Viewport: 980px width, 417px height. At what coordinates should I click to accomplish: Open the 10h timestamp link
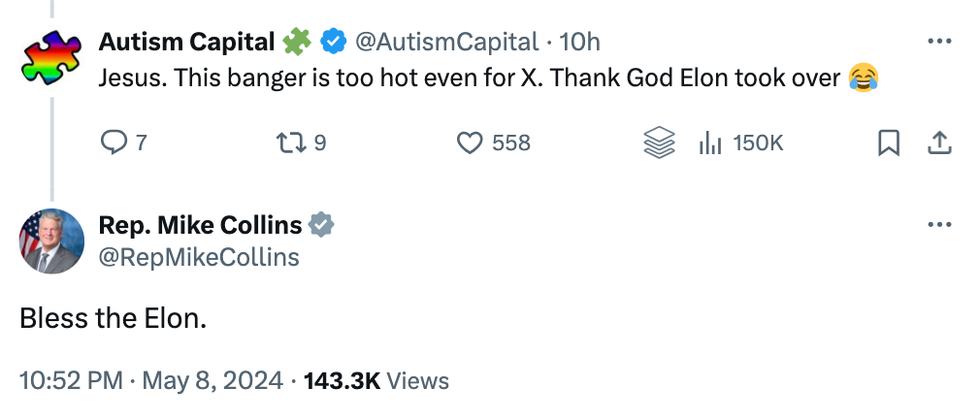580,41
